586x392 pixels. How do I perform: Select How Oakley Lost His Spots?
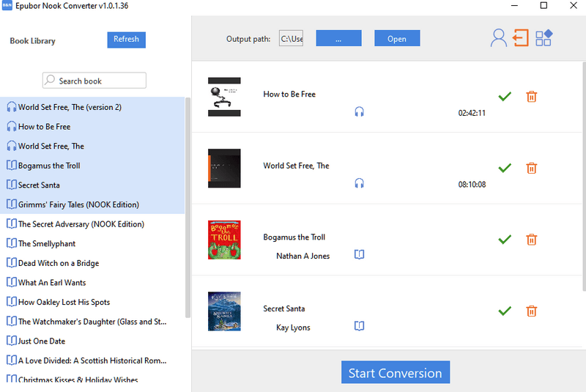coord(92,302)
